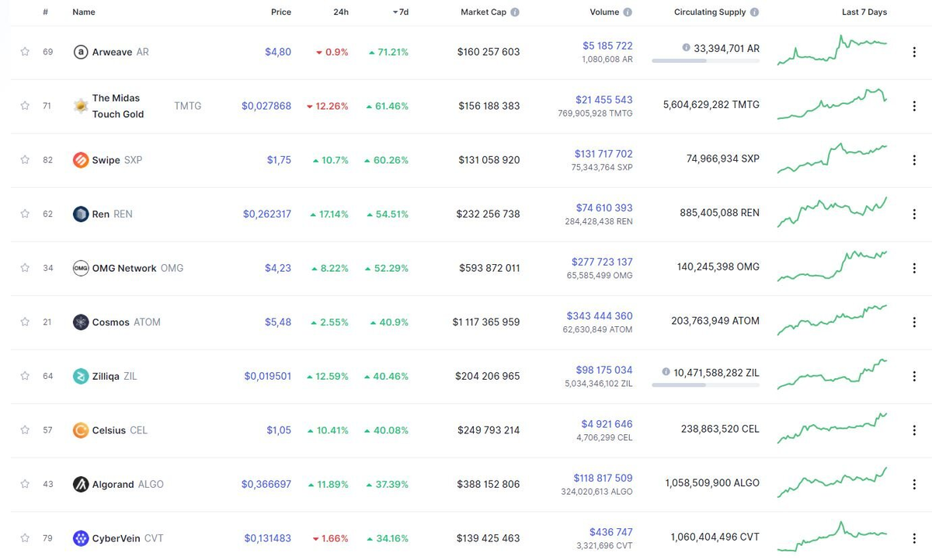Open The Midas Touch Gold more-options menu

914,106
